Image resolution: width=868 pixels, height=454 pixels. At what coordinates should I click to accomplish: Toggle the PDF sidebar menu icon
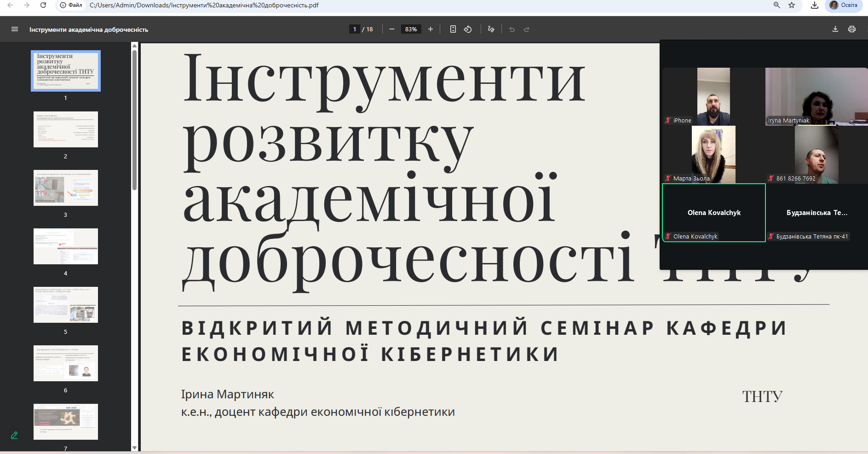click(x=15, y=29)
